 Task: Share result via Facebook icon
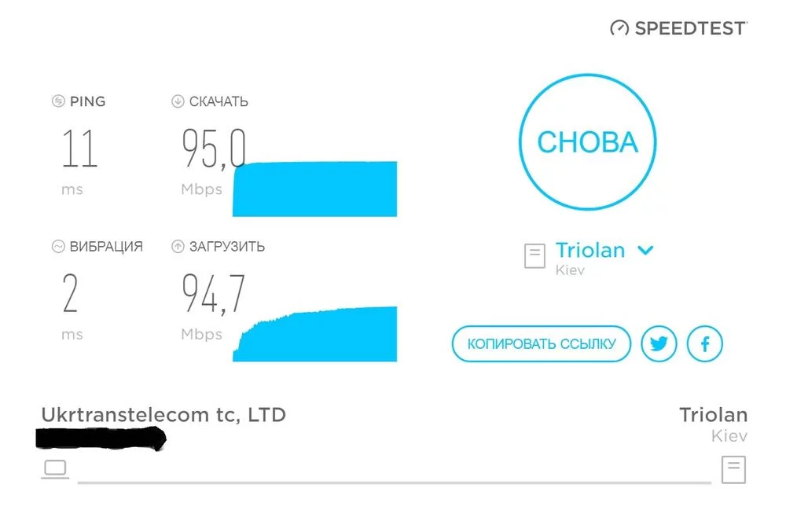point(704,343)
